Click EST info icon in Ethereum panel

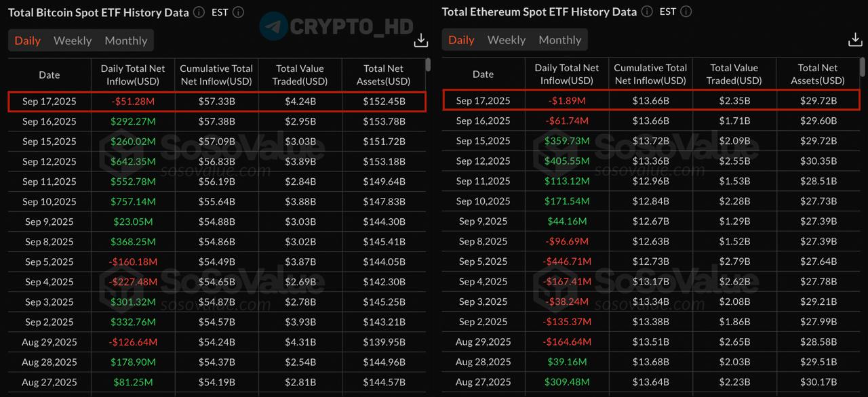pos(686,12)
